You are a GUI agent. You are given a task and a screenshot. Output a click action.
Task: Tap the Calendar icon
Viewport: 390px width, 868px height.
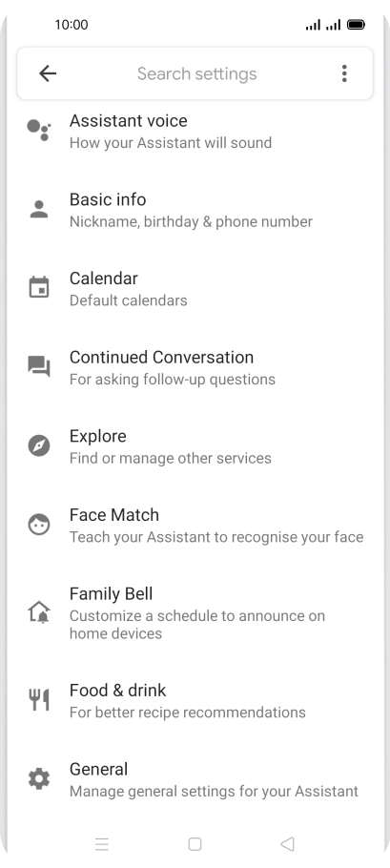39,288
